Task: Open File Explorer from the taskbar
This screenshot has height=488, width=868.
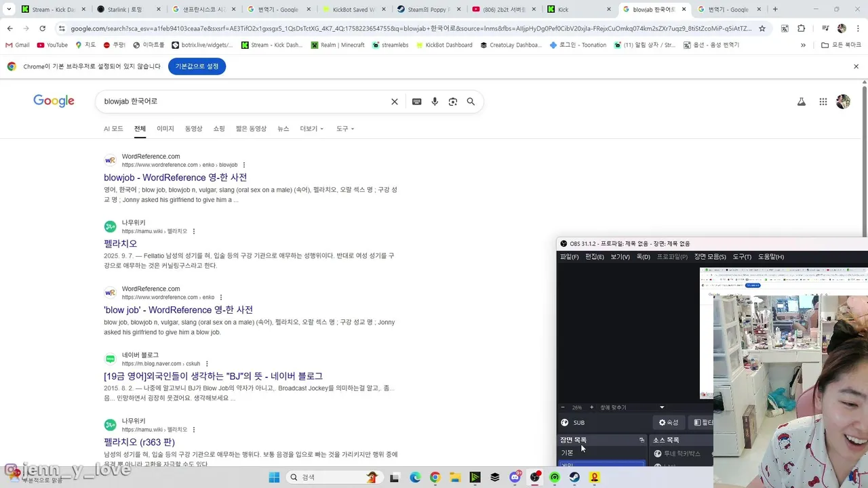Action: (455, 477)
